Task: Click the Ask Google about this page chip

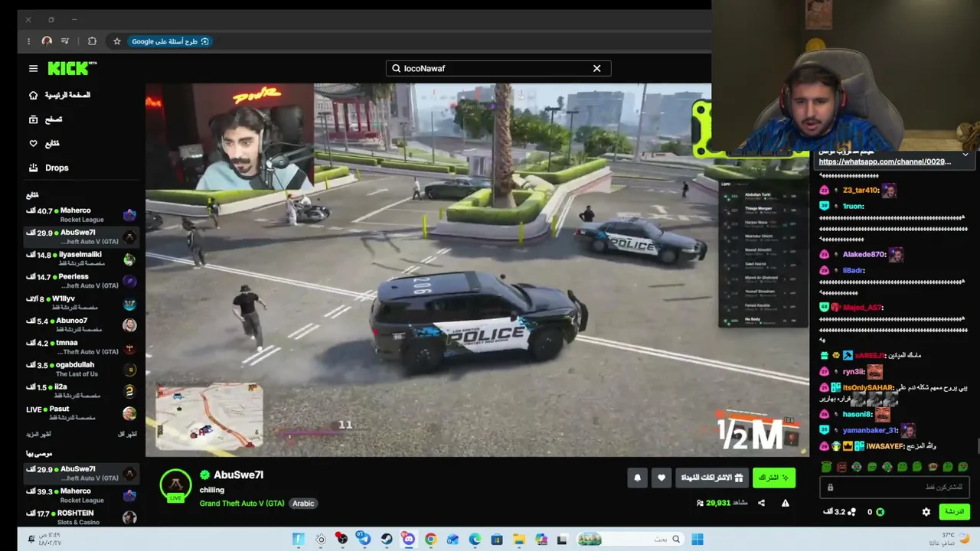Action: pos(170,41)
